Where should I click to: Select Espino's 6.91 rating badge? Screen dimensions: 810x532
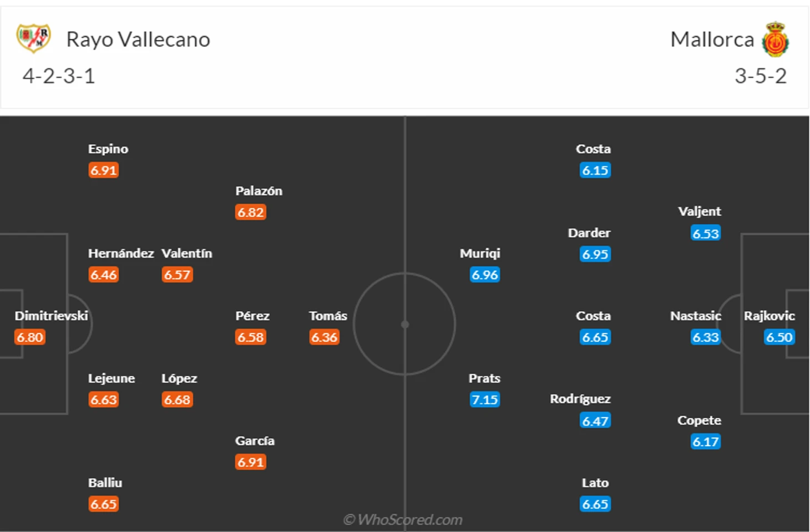pyautogui.click(x=104, y=170)
